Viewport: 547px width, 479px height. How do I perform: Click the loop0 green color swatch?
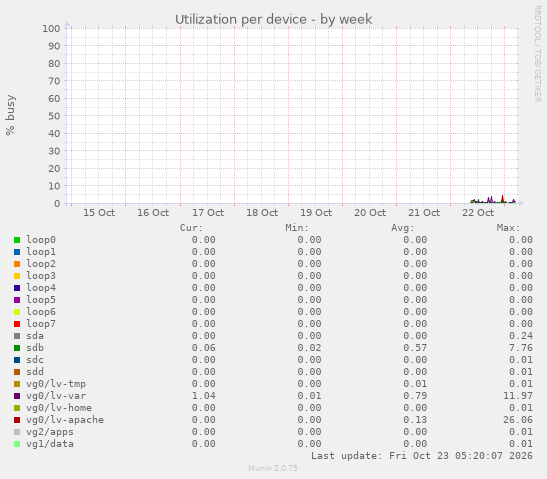point(17,240)
